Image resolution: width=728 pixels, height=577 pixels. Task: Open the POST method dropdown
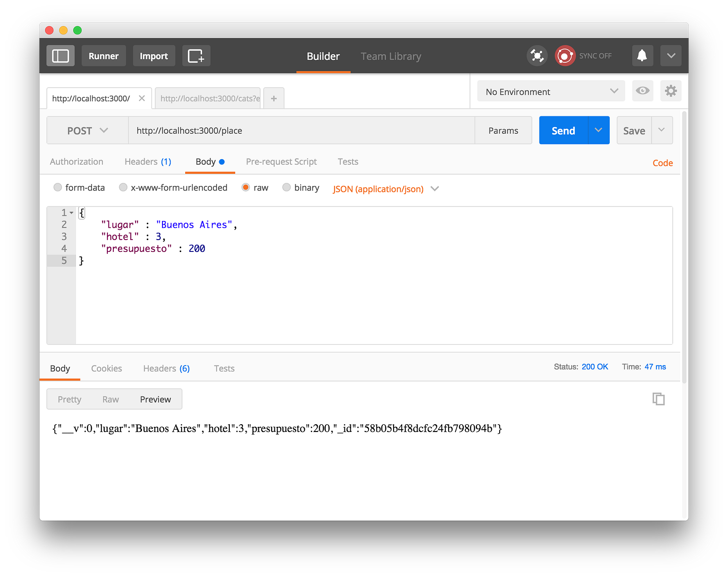87,130
